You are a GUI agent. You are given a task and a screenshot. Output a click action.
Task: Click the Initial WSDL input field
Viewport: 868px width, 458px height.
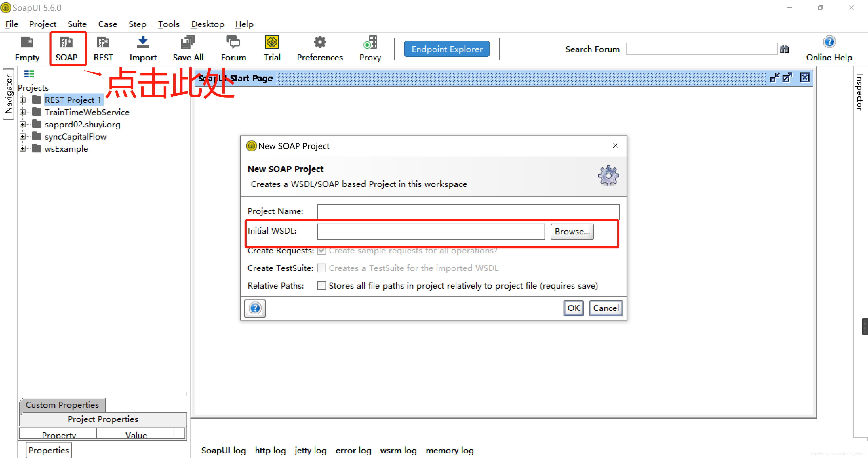[x=431, y=232]
